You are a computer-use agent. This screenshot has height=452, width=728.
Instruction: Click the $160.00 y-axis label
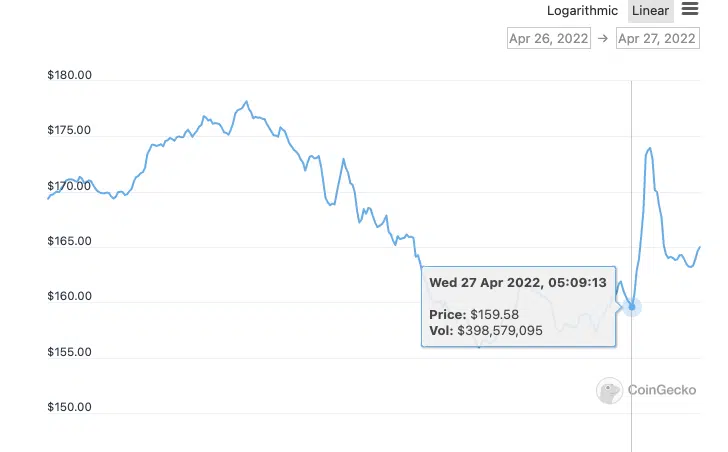[x=69, y=297]
